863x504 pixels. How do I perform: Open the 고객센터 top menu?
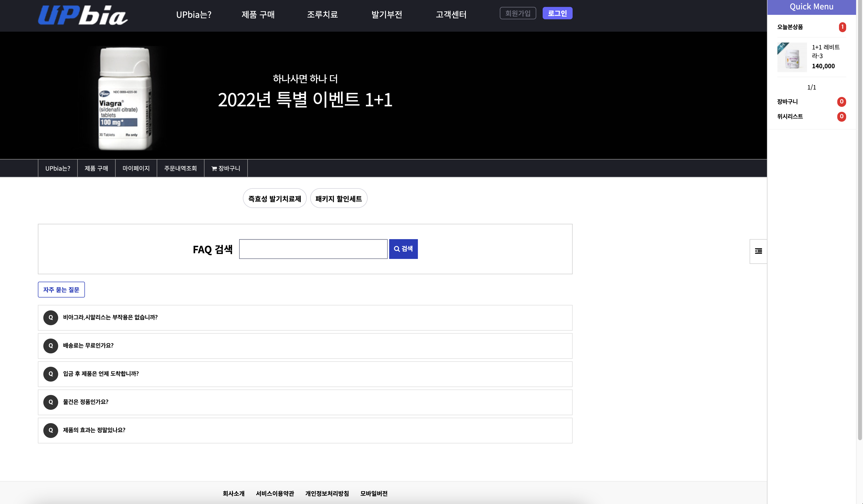coord(451,14)
